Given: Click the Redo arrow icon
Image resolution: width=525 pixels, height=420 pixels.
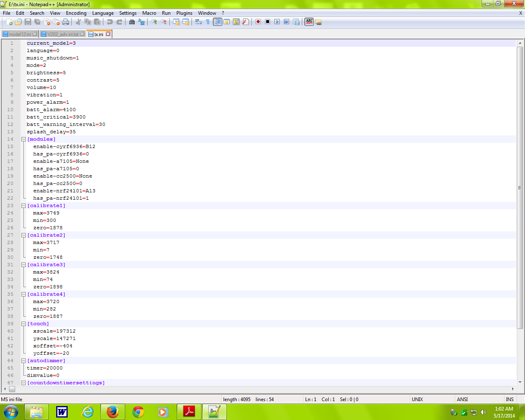Looking at the screenshot, I should [119, 22].
